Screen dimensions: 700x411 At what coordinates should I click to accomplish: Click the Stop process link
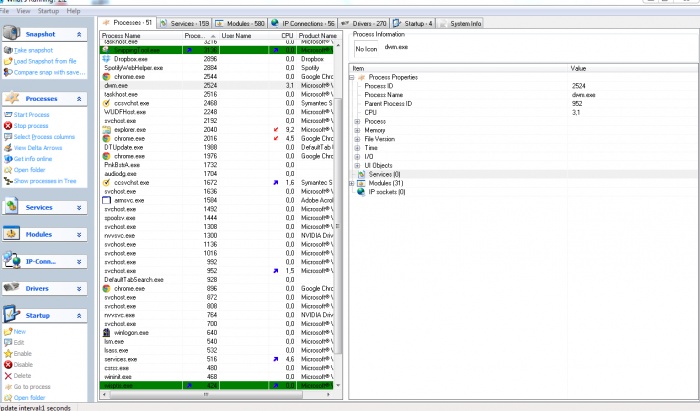tap(31, 126)
